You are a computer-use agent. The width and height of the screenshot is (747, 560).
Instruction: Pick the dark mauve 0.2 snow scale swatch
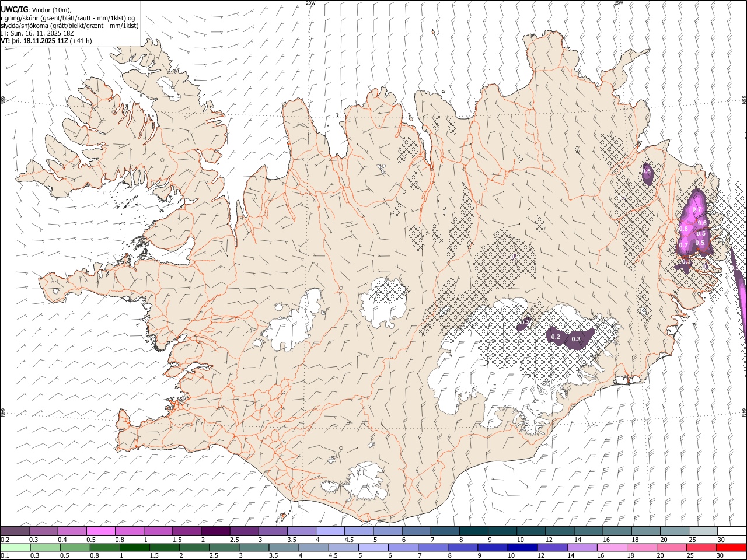(x=15, y=531)
